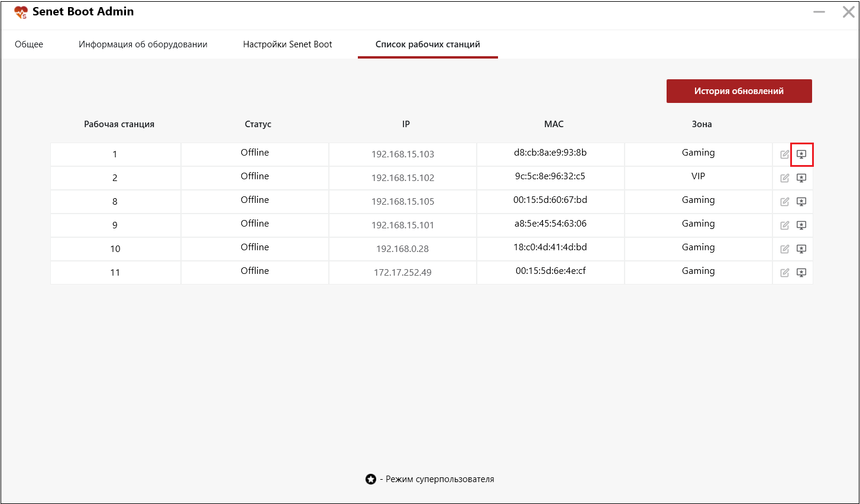Image resolution: width=860 pixels, height=504 pixels.
Task: Edit workstation 9 with pencil icon
Action: (x=785, y=225)
